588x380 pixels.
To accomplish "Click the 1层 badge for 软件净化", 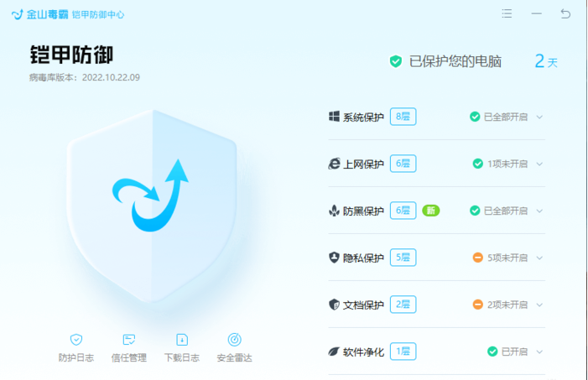I will pos(403,351).
